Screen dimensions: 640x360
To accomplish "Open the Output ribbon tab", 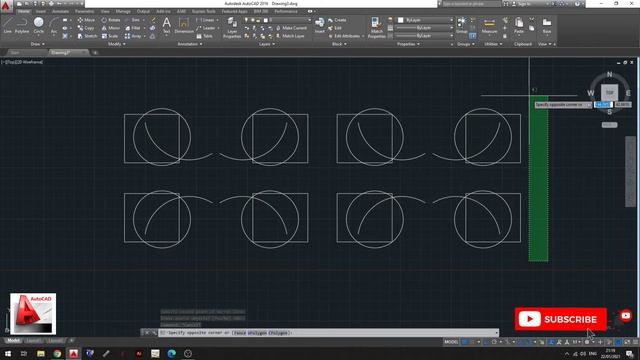I will [x=143, y=11].
